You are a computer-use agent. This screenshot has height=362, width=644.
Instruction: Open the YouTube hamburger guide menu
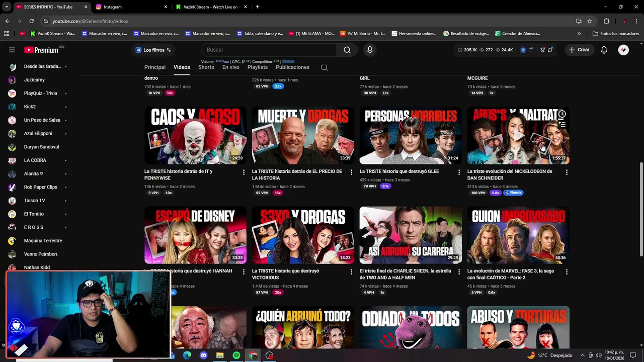pyautogui.click(x=12, y=50)
